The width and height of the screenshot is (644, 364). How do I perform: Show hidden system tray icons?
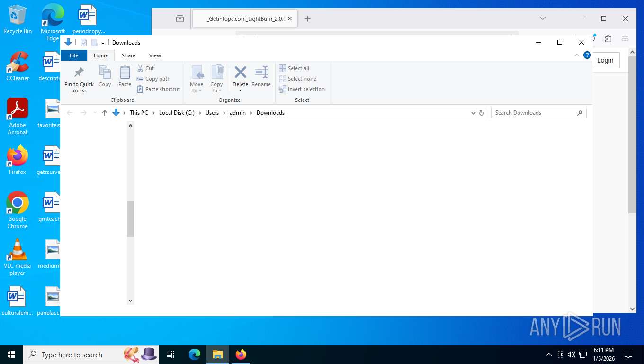click(x=549, y=355)
